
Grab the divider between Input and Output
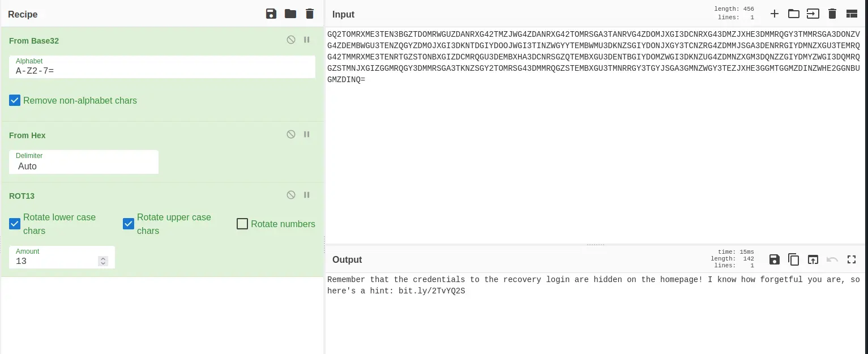pos(596,245)
